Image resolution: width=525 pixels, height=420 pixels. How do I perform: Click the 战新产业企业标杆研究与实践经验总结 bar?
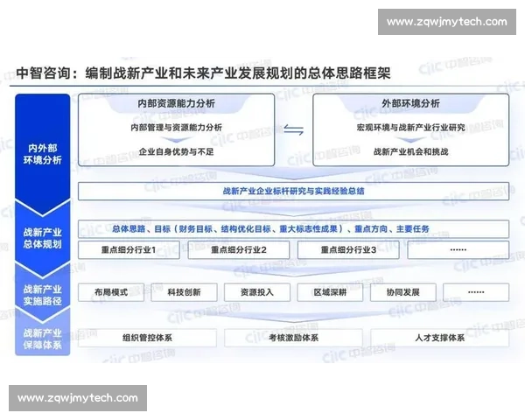[x=294, y=192]
